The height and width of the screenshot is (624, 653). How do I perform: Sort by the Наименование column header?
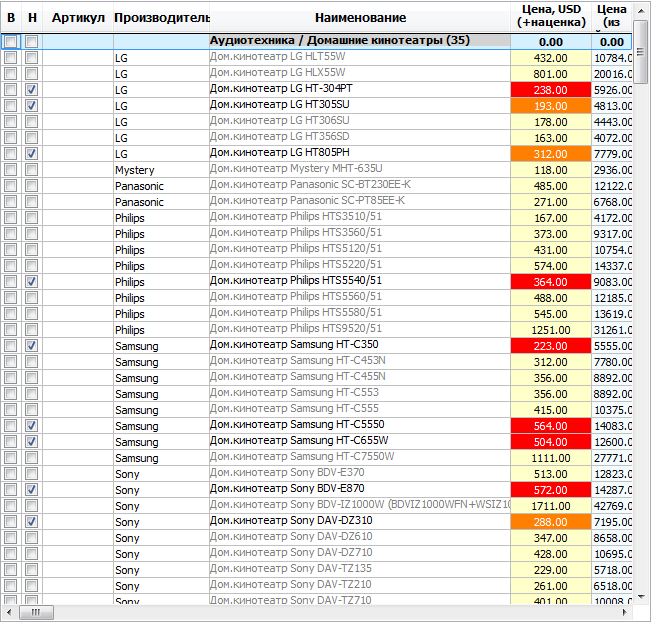(x=360, y=17)
